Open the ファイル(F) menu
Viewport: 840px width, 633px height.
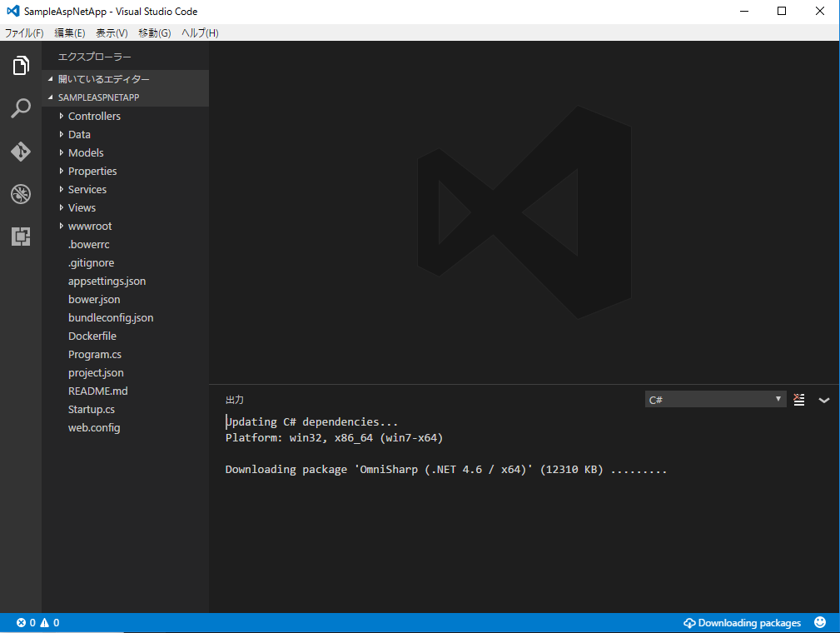pyautogui.click(x=24, y=33)
